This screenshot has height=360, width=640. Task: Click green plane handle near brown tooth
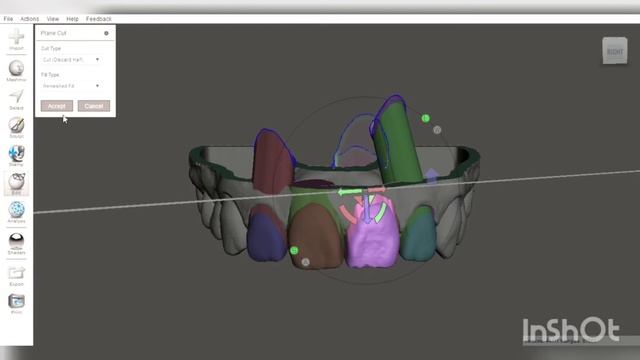(294, 250)
